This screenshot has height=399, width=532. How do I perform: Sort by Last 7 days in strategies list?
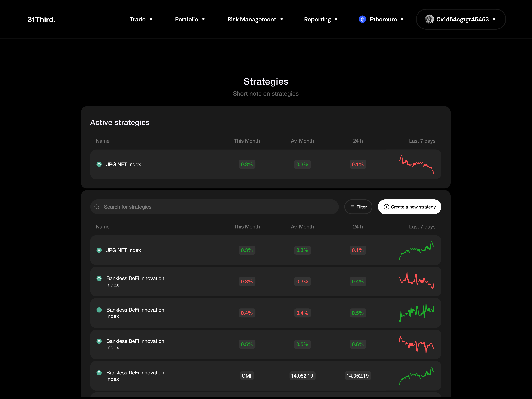tap(422, 227)
